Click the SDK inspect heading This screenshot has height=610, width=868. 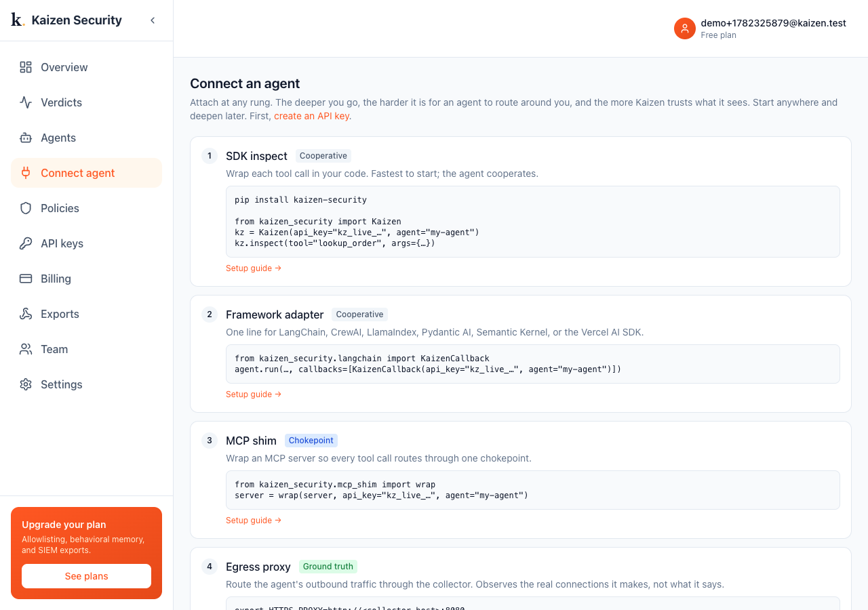tap(256, 156)
